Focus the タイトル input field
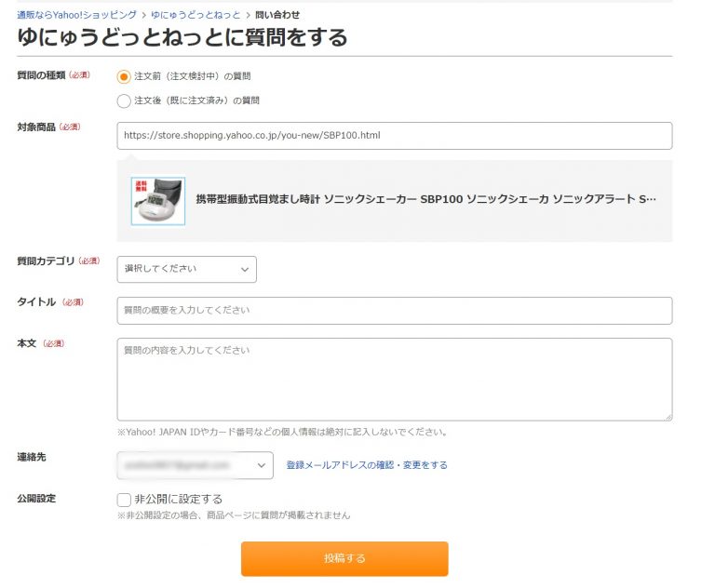The image size is (715, 588). (394, 311)
